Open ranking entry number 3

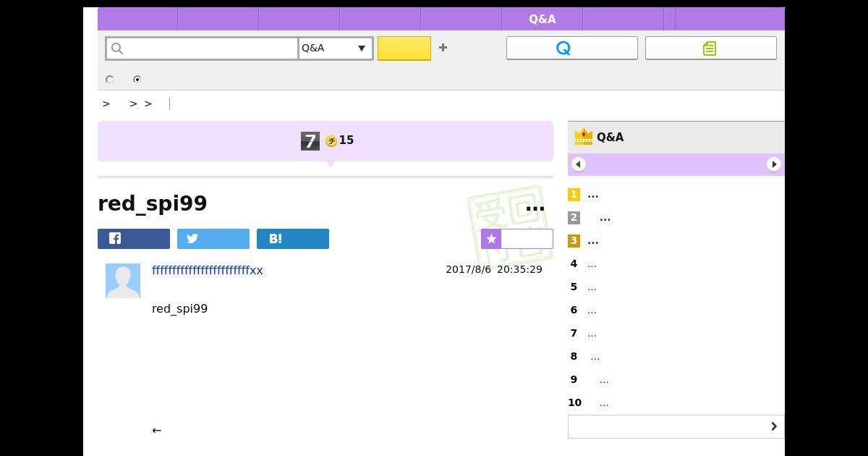[593, 241]
